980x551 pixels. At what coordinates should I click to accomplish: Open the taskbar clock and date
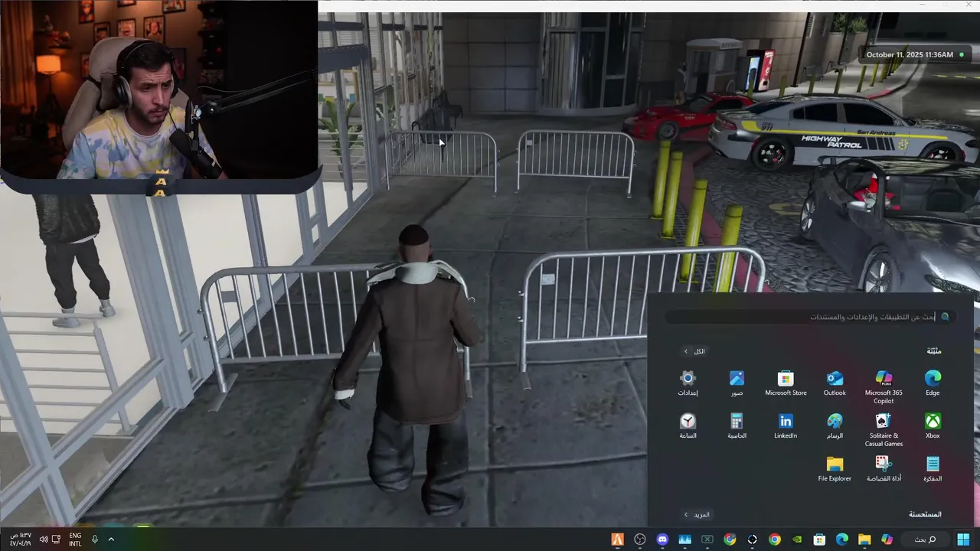tap(21, 540)
